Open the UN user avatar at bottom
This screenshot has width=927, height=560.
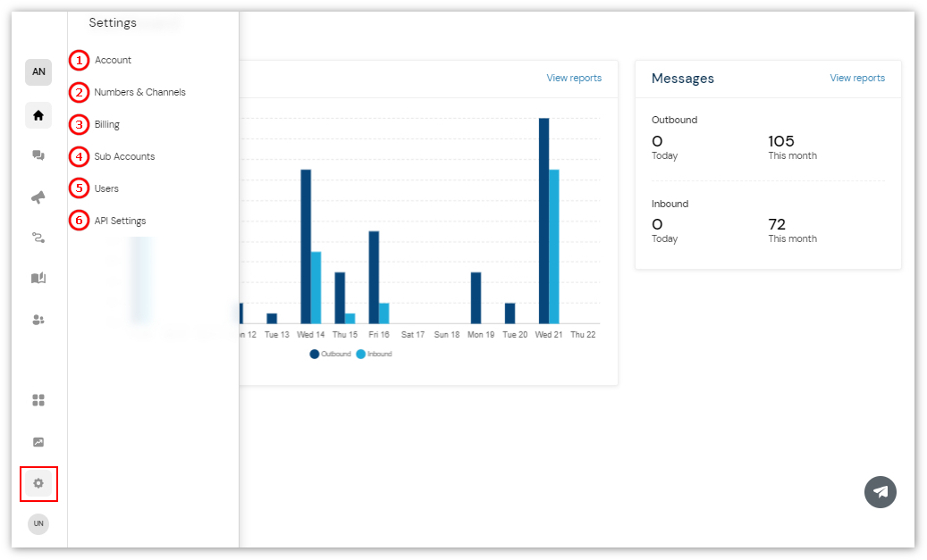38,523
